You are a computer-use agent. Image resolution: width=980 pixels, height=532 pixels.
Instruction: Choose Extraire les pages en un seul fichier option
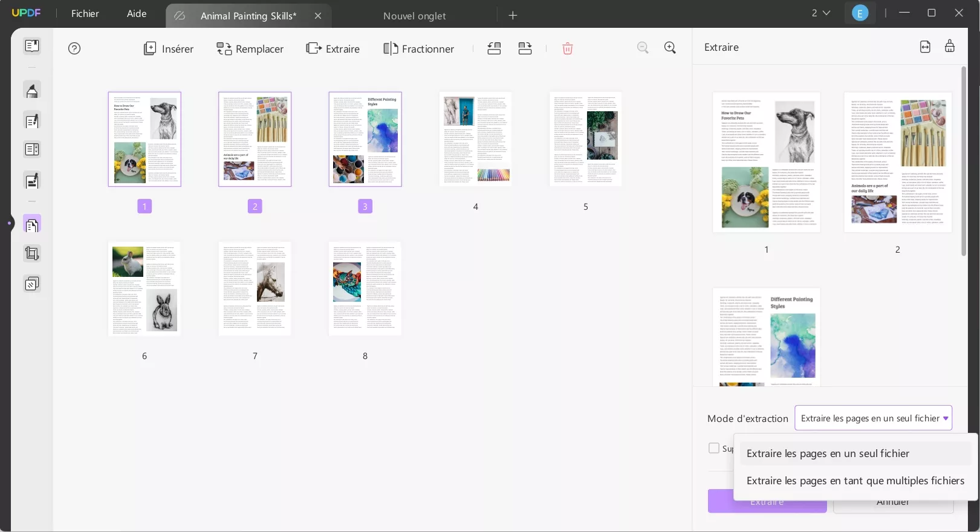(x=856, y=453)
